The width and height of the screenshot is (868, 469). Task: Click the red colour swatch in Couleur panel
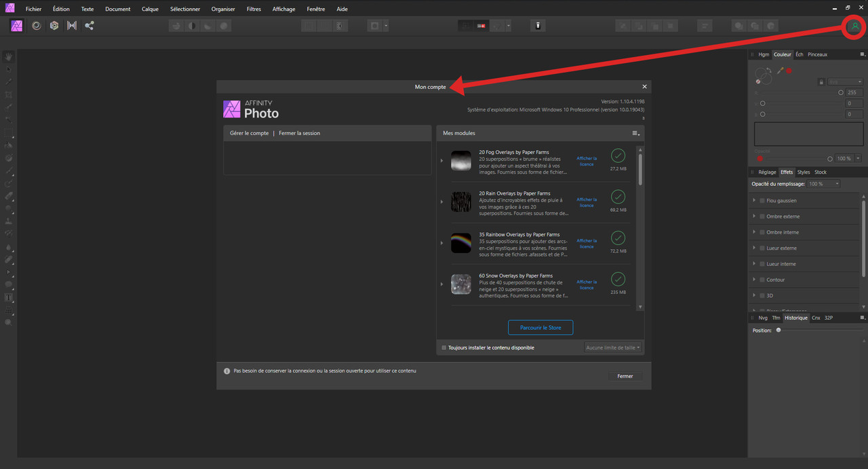789,70
